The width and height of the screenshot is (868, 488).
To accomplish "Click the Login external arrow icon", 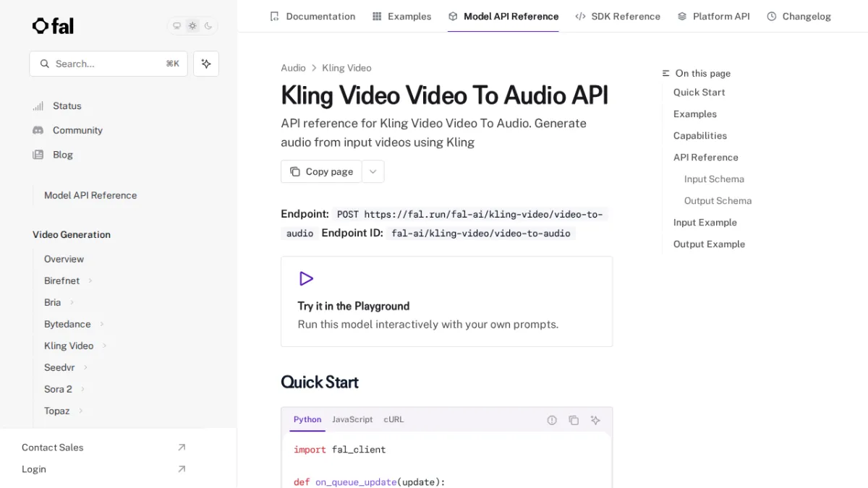I will click(182, 469).
